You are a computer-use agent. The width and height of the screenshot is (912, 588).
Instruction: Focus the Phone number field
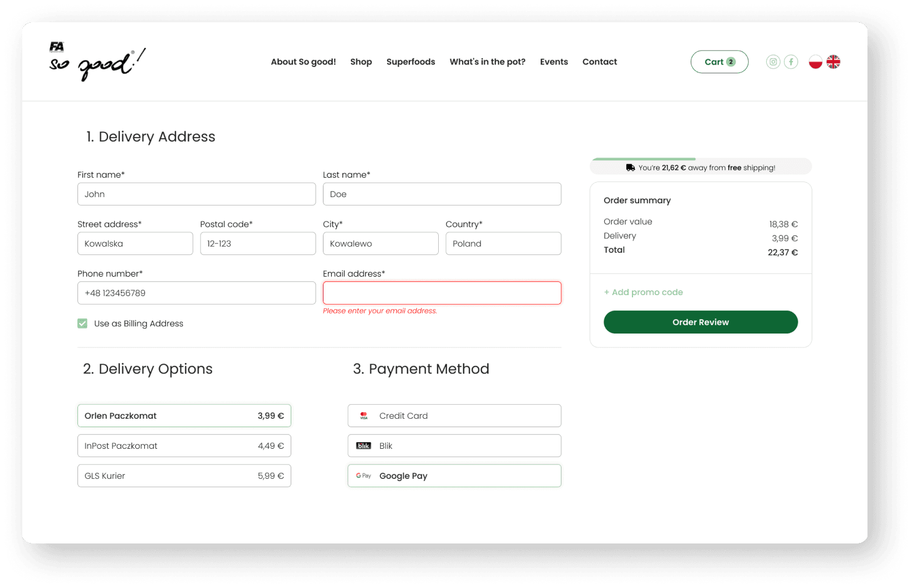coord(197,293)
